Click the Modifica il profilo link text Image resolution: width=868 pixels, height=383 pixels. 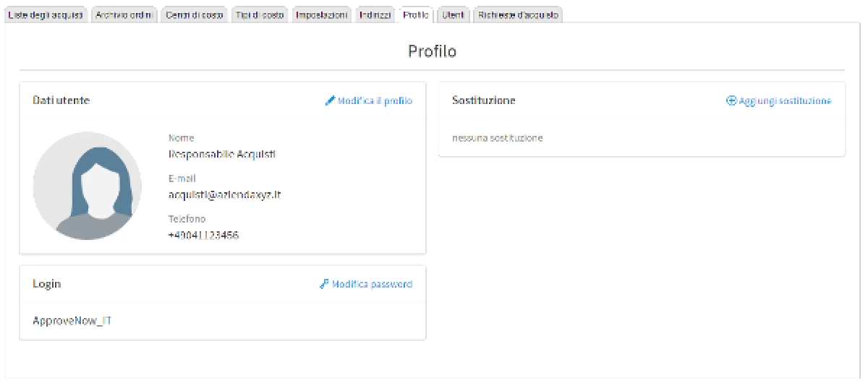pos(375,101)
